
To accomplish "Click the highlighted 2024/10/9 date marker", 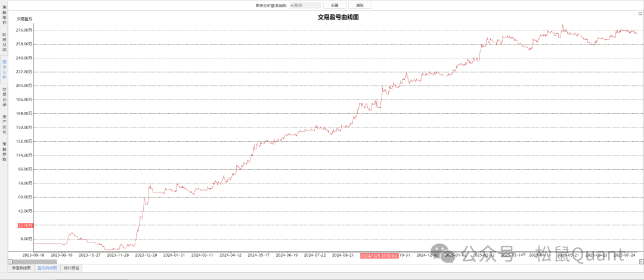I will tap(379, 255).
